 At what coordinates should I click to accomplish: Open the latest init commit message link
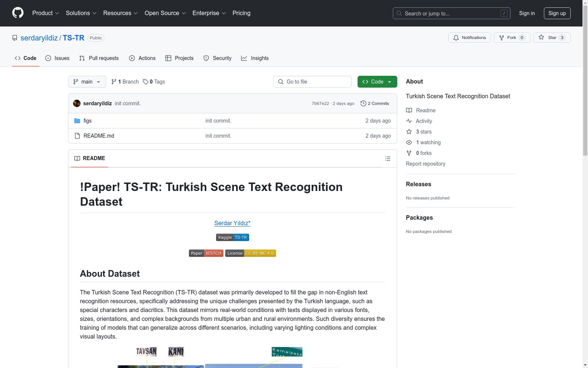[x=128, y=103]
